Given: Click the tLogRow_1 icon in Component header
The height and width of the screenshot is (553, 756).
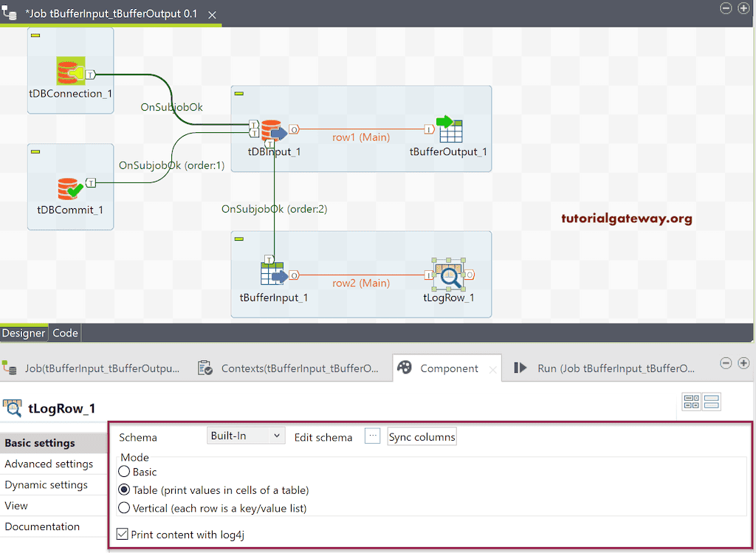Looking at the screenshot, I should point(13,407).
